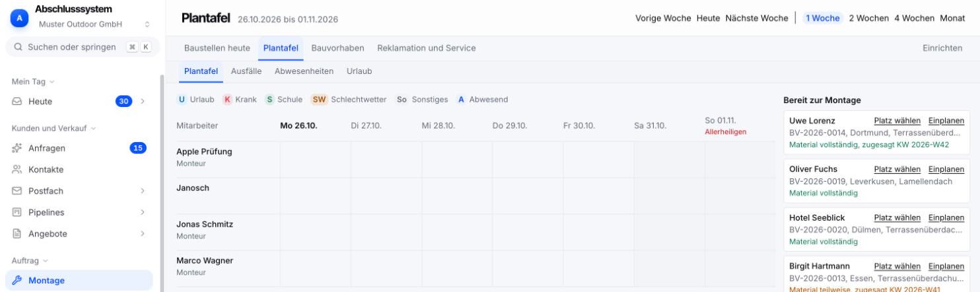
Task: Expand the Heute chevron
Action: [142, 101]
